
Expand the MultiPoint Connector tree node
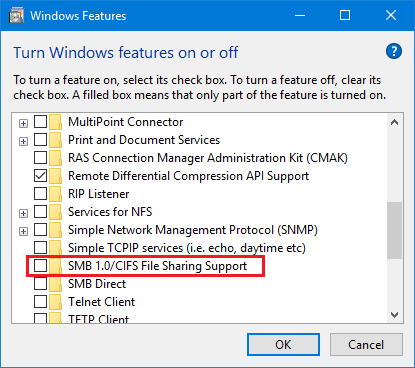[23, 123]
